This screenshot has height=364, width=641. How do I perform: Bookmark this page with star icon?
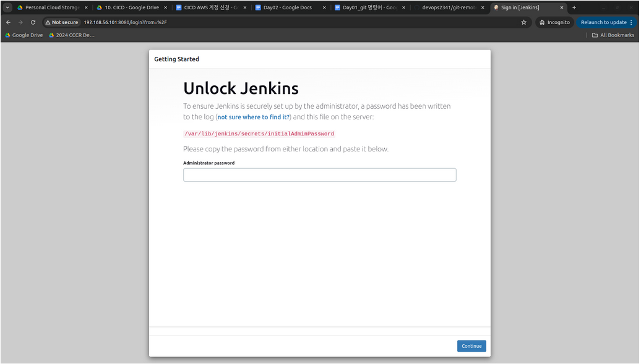point(523,22)
